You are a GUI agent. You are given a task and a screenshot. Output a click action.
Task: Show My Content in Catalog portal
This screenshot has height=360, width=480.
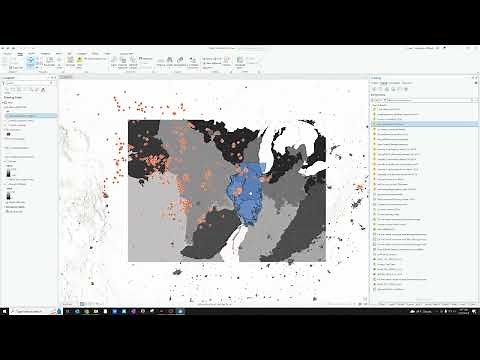tap(374, 89)
